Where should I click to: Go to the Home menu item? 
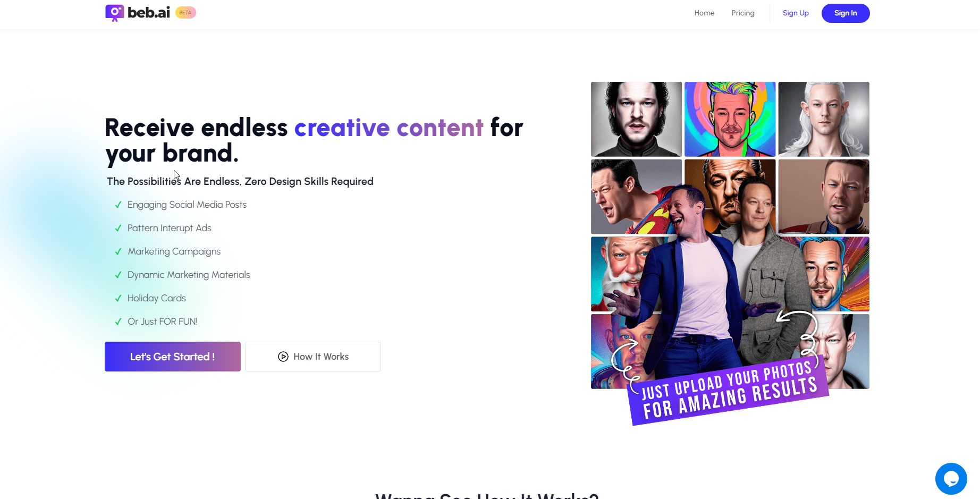[704, 13]
